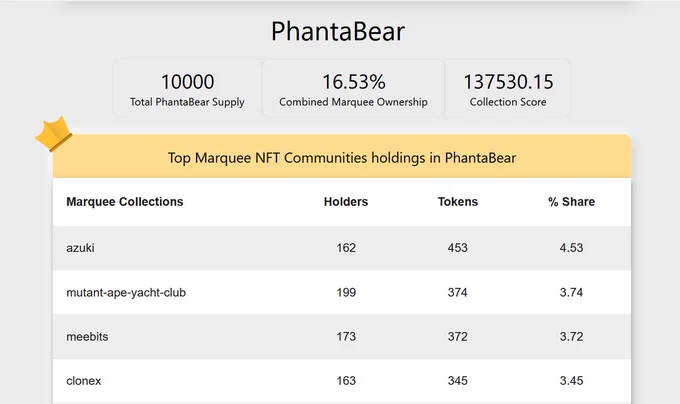Viewport: 680px width, 404px height.
Task: Sort by Marquee Collections column header
Action: click(x=125, y=202)
